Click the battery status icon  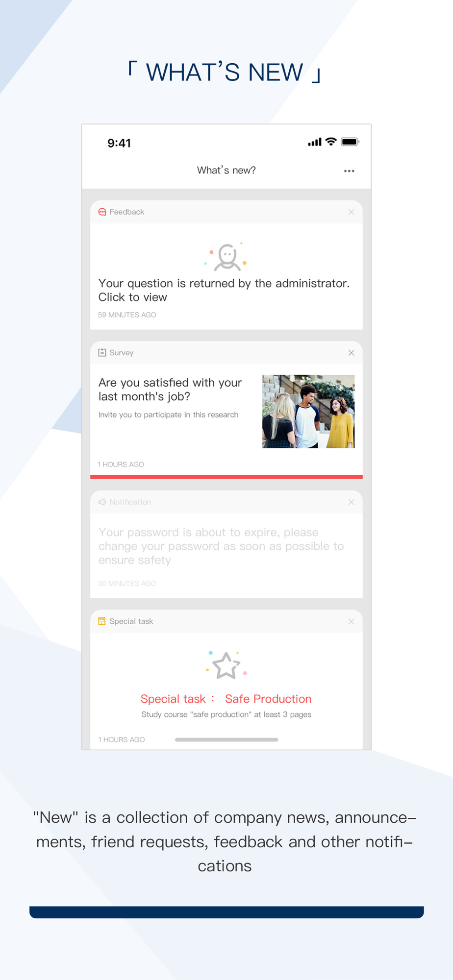350,142
